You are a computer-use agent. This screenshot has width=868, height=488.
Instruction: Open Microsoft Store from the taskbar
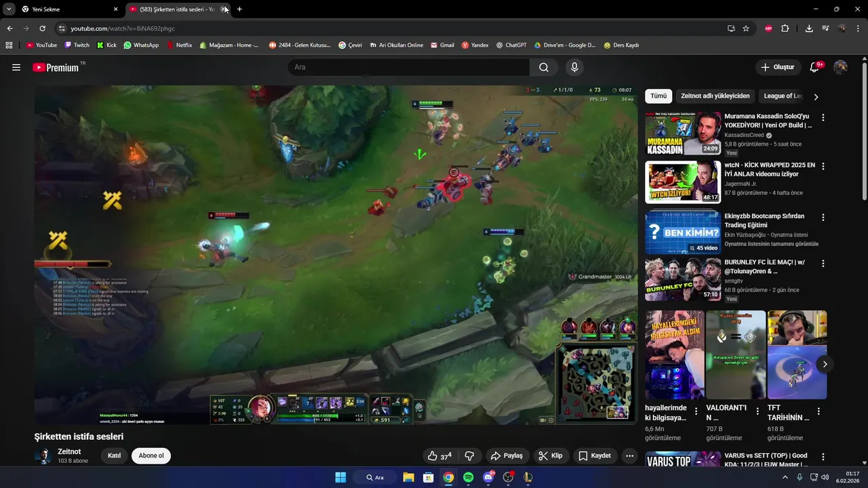[x=428, y=477]
